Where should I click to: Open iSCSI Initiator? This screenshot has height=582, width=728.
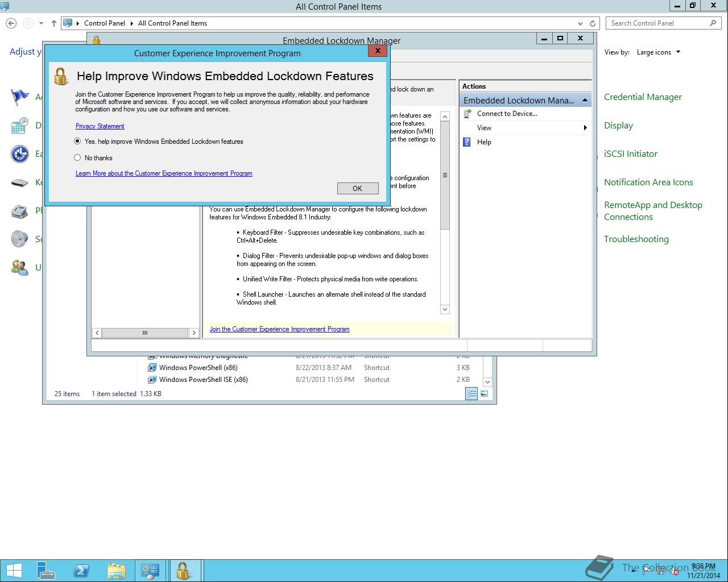pos(630,154)
